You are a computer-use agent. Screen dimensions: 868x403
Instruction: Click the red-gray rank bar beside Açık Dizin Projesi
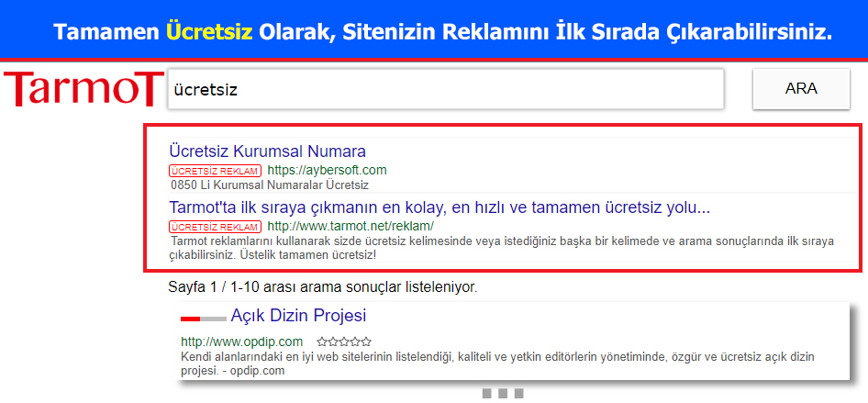[203, 319]
